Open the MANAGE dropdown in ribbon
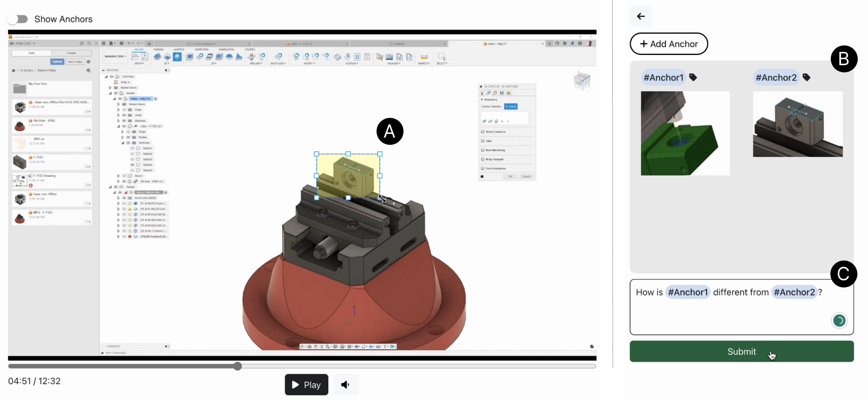This screenshot has height=400, width=868. (x=394, y=64)
